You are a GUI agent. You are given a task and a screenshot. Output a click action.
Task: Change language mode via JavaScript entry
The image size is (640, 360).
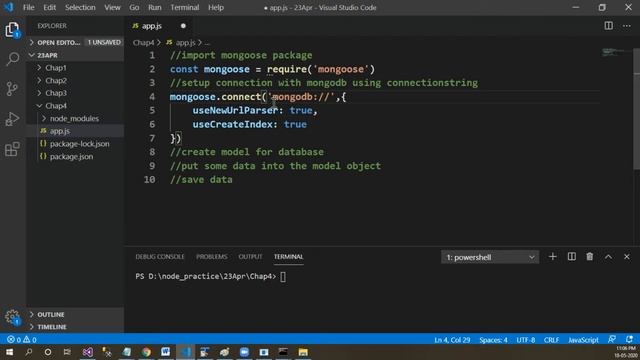(x=583, y=340)
